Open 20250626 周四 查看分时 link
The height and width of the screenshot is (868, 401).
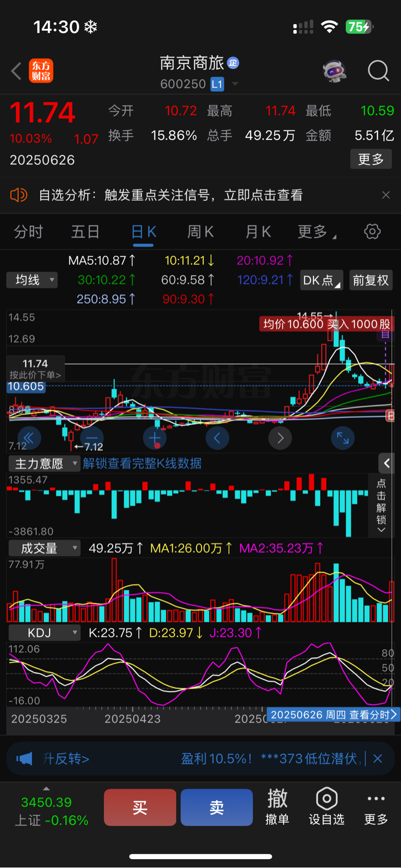(333, 715)
